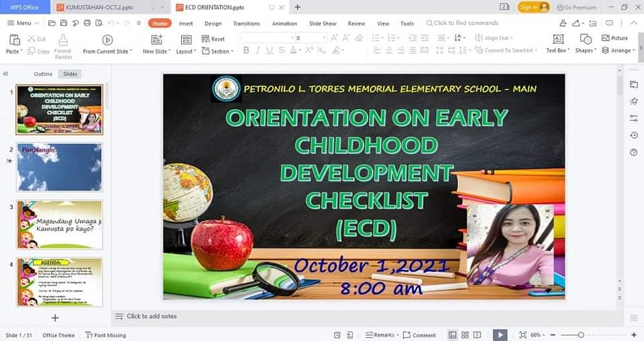Open the Menu button
This screenshot has width=644, height=341.
coord(23,23)
